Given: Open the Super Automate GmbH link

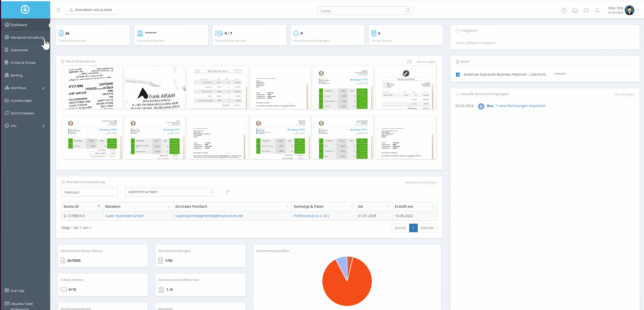Looking at the screenshot, I should click(124, 216).
